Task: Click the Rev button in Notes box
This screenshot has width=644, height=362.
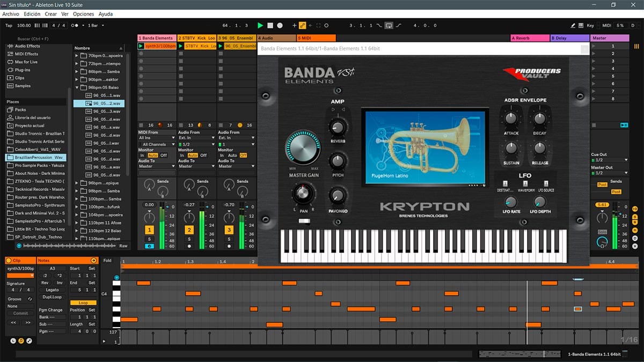Action: pyautogui.click(x=45, y=283)
